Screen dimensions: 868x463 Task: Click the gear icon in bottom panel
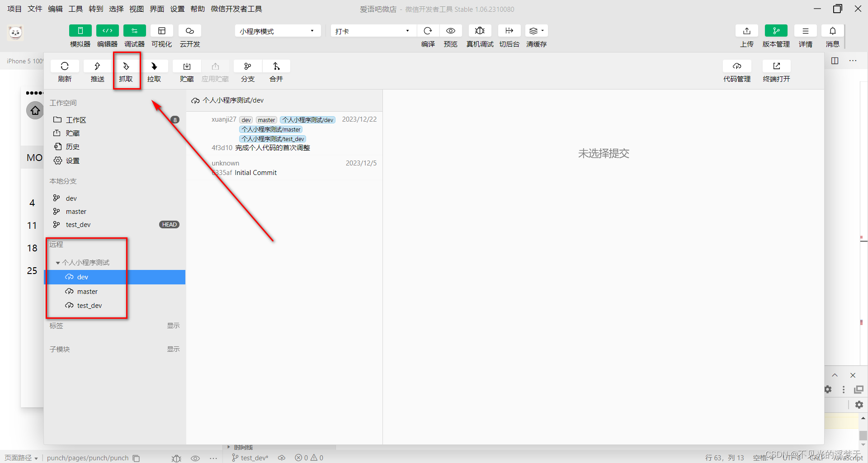point(859,405)
